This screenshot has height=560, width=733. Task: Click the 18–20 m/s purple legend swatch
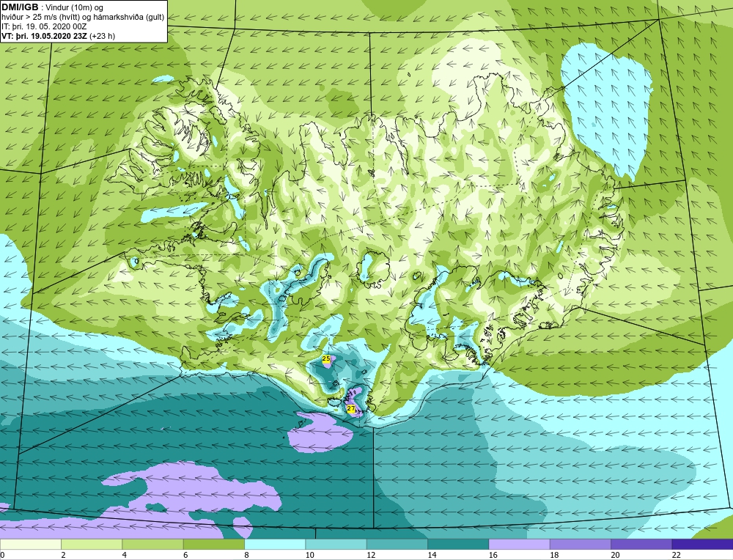tap(580, 544)
